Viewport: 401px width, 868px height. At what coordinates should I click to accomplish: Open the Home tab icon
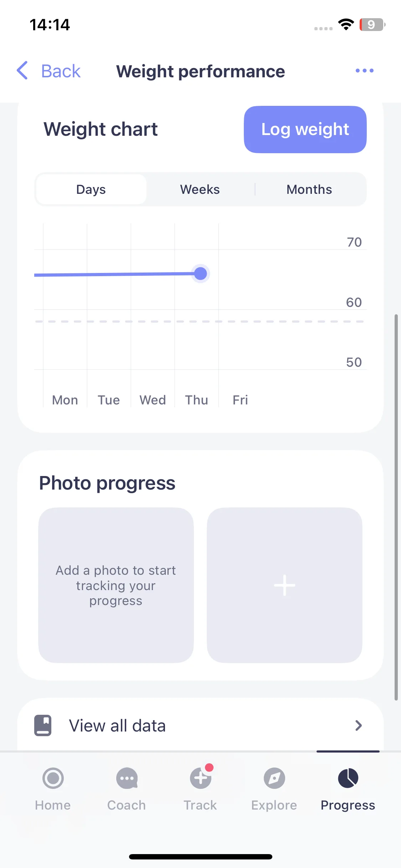pos(53,778)
